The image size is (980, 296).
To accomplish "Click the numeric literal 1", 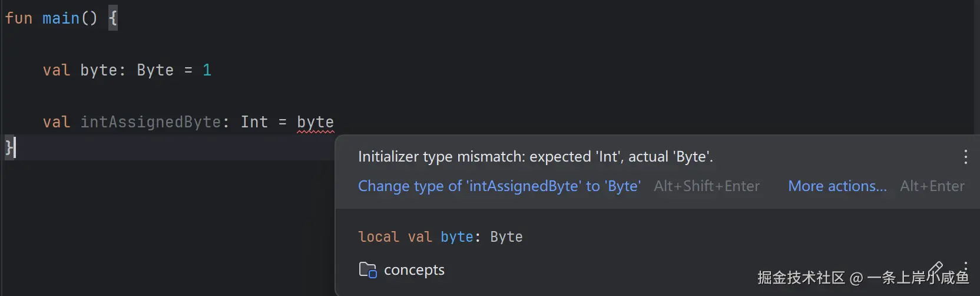I will (207, 70).
